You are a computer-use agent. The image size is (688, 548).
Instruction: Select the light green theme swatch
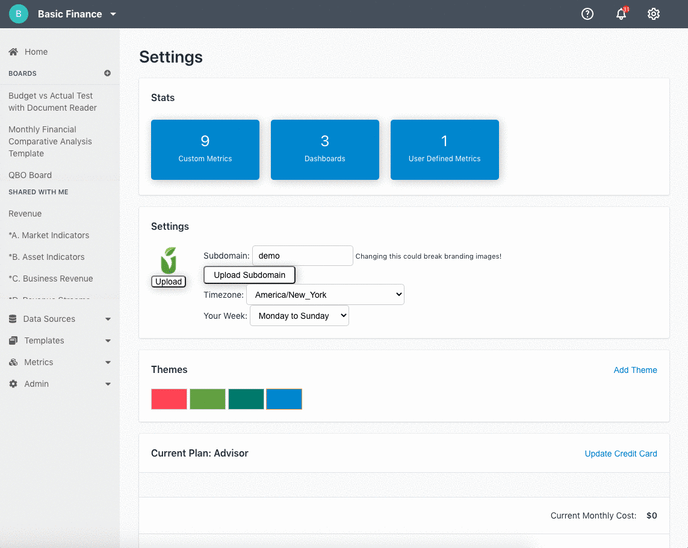pos(208,399)
